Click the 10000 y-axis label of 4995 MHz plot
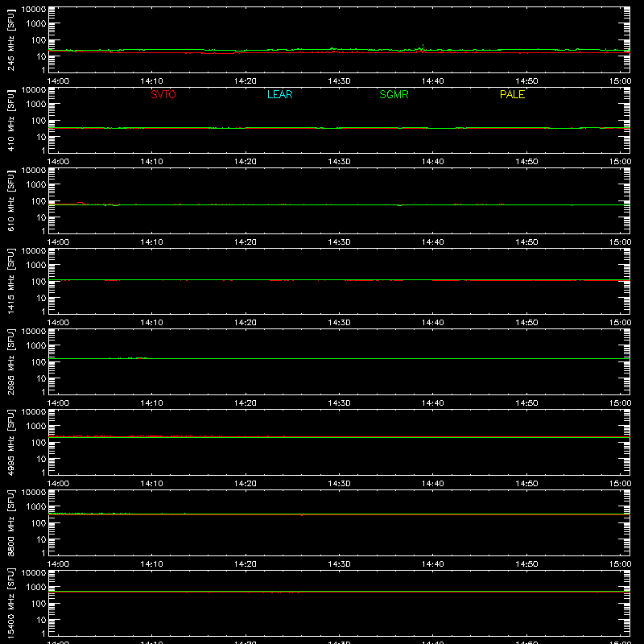The width and height of the screenshot is (644, 644). pos(34,412)
